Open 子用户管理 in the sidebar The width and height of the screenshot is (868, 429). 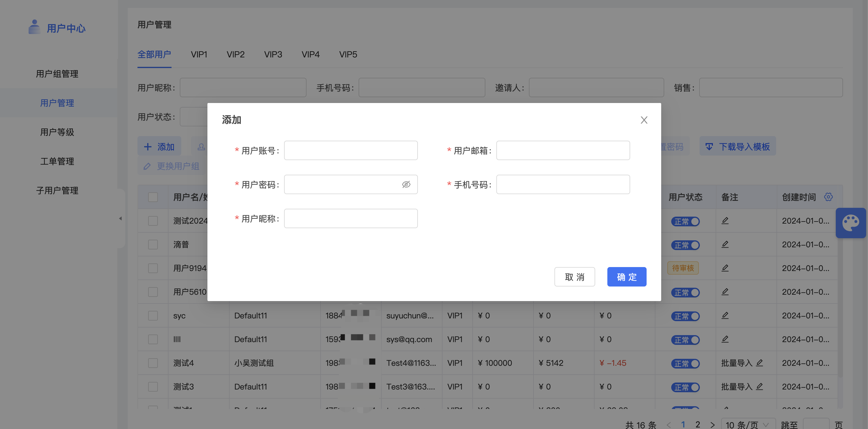[57, 190]
